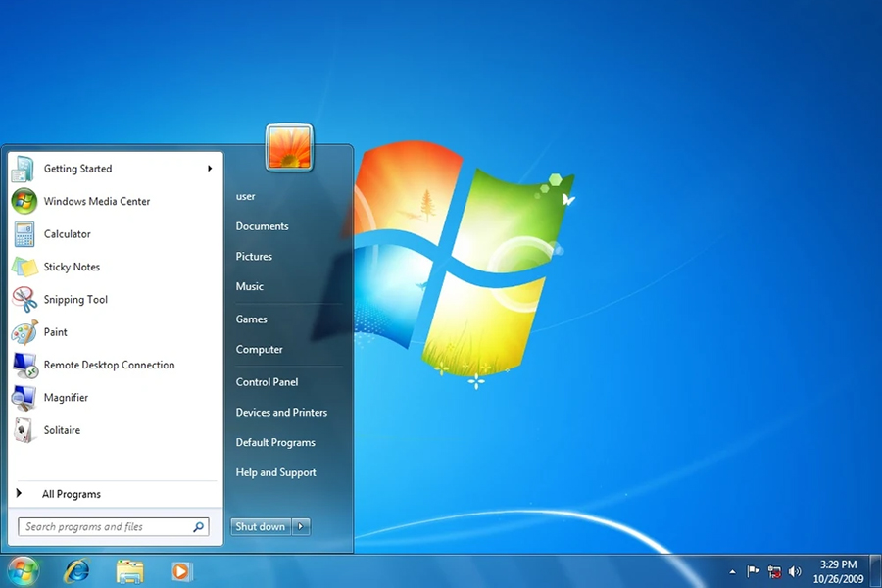Launch Internet Explorer from the taskbar
The width and height of the screenshot is (882, 588).
pos(76,571)
